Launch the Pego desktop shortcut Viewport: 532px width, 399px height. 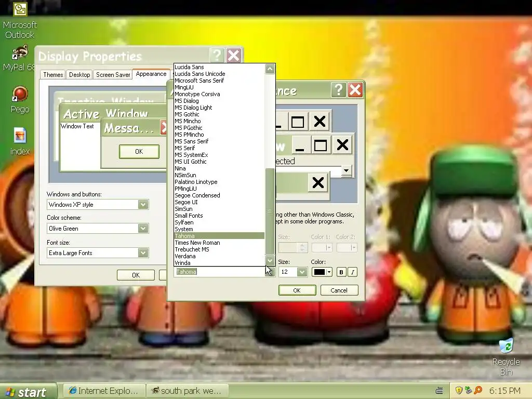[x=20, y=100]
